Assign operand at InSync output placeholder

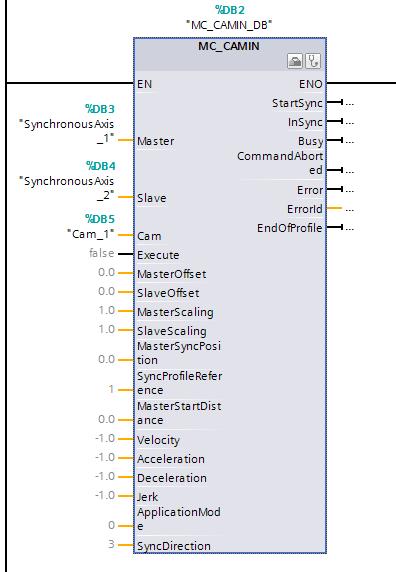(x=349, y=122)
